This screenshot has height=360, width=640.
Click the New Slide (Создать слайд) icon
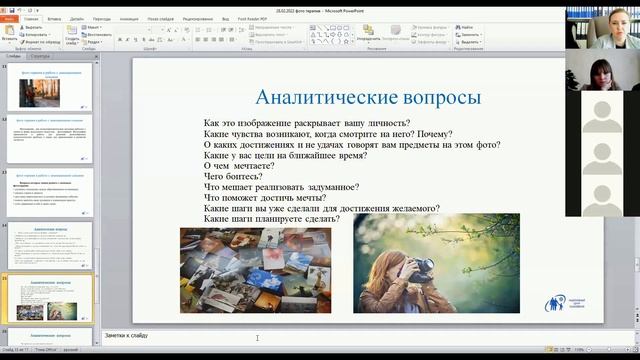point(72,30)
